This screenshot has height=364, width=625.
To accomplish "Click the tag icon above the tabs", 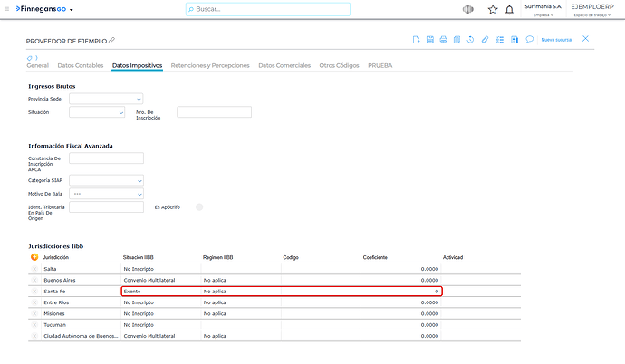I will [30, 58].
